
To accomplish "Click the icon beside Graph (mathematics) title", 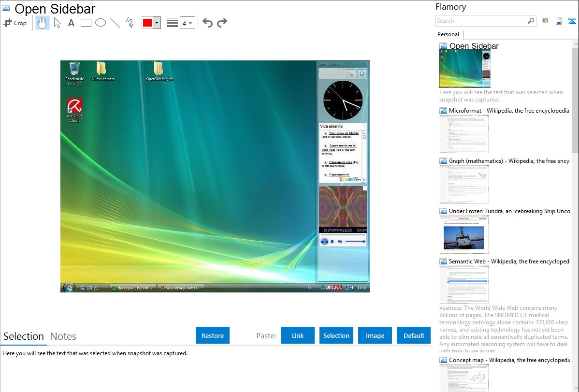I will coord(443,161).
